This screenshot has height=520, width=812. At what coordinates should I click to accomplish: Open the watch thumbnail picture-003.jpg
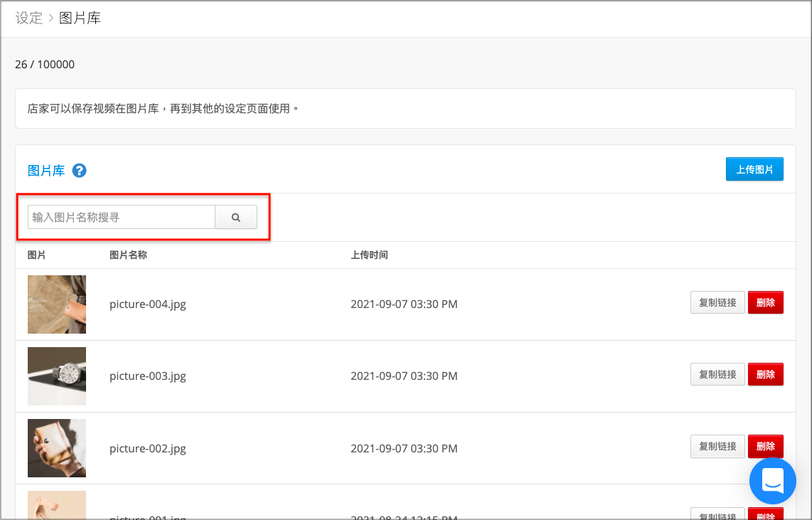click(57, 376)
